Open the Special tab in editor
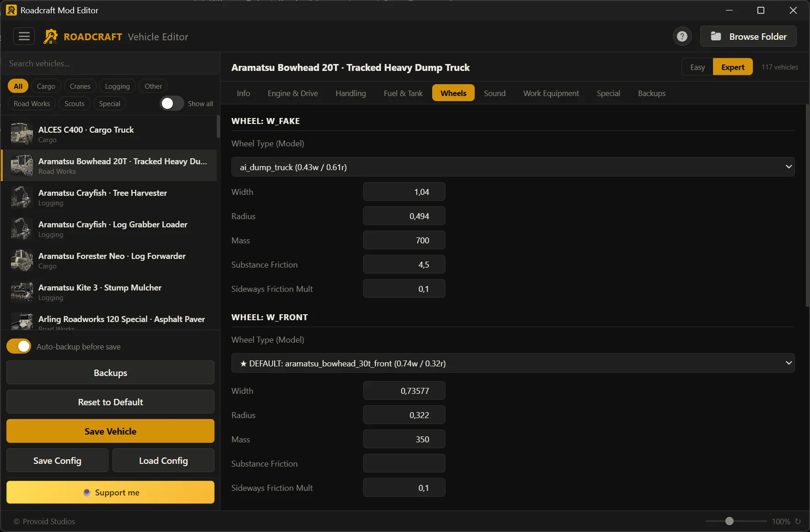The height and width of the screenshot is (532, 810). pos(608,93)
